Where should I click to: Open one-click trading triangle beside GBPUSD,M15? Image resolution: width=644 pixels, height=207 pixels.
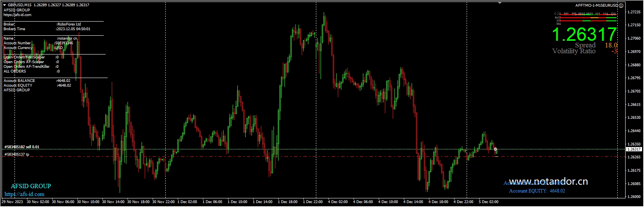coord(5,5)
